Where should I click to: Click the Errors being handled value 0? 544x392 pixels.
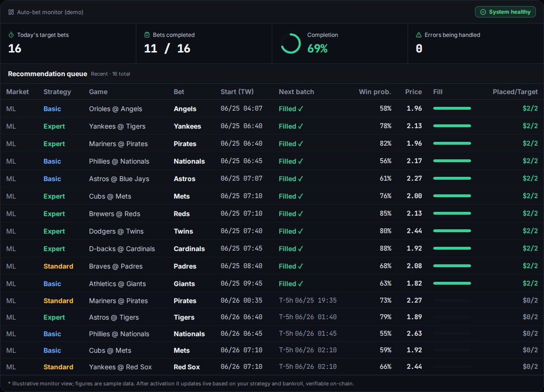pos(419,49)
